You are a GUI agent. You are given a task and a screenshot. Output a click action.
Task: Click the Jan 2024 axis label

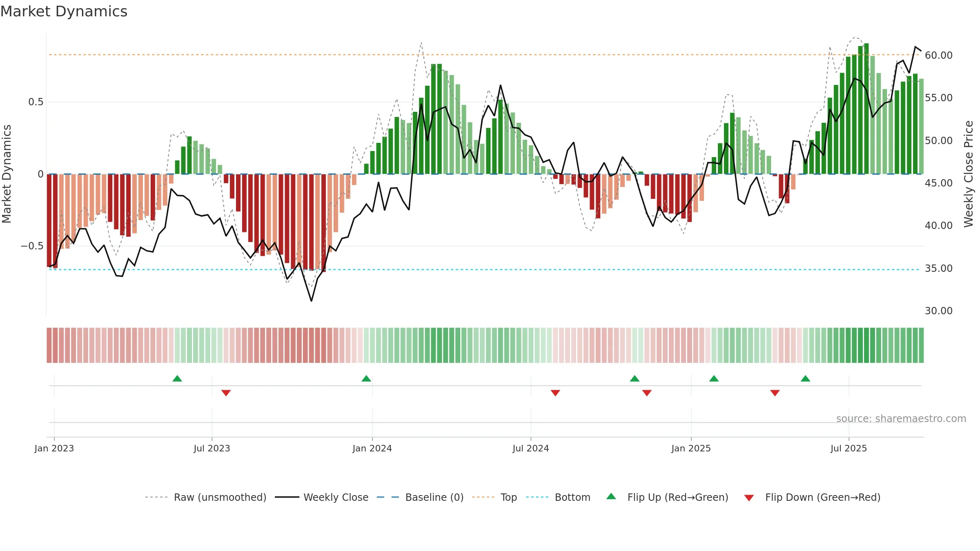point(372,448)
